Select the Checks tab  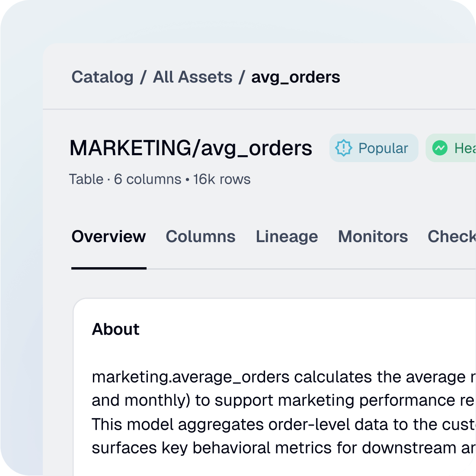pyautogui.click(x=451, y=237)
